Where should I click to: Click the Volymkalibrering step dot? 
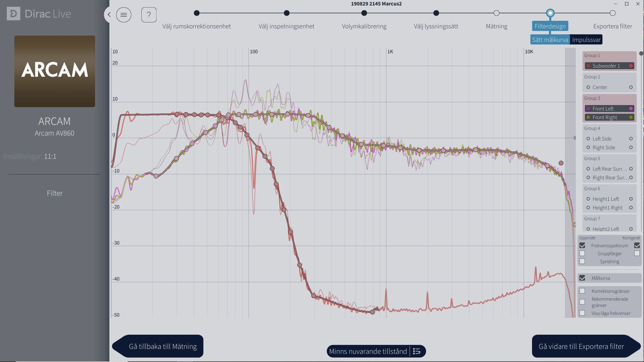click(x=364, y=13)
